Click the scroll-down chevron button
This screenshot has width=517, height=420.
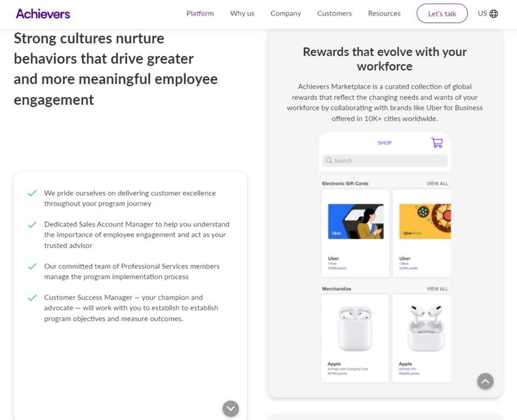[x=231, y=409]
